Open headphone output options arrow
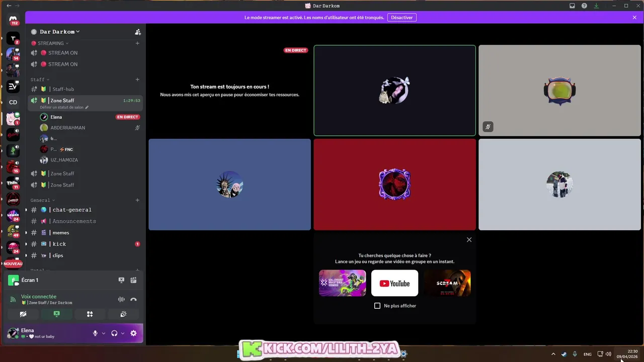 pyautogui.click(x=123, y=333)
